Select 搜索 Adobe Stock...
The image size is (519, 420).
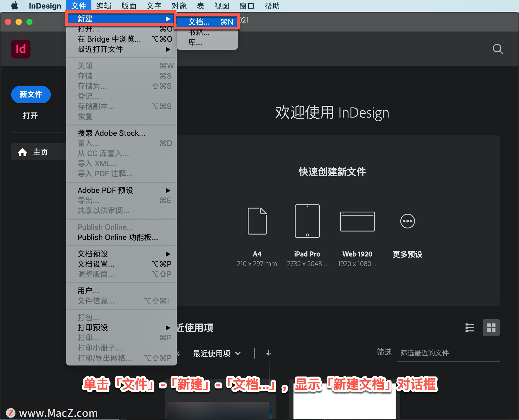(x=121, y=133)
